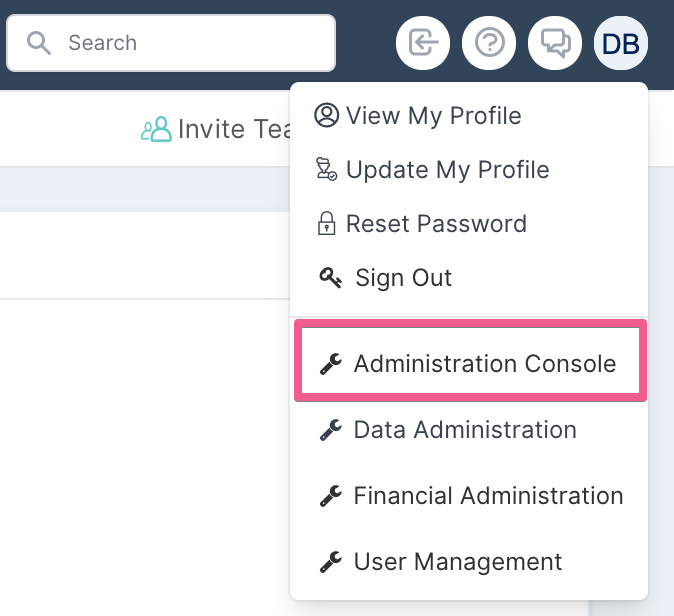The image size is (674, 616).
Task: Click the magnifying glass search icon
Action: coord(39,43)
